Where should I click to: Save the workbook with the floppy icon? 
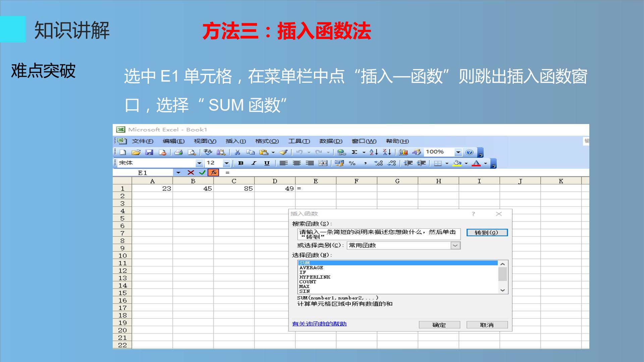pos(149,153)
